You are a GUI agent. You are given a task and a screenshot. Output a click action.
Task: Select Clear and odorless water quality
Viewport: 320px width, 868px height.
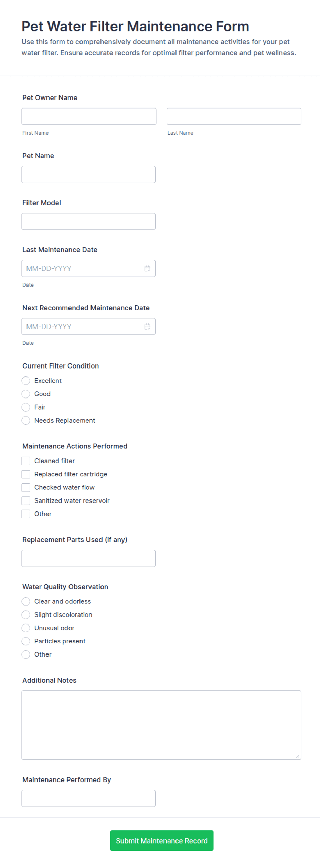[x=26, y=601]
